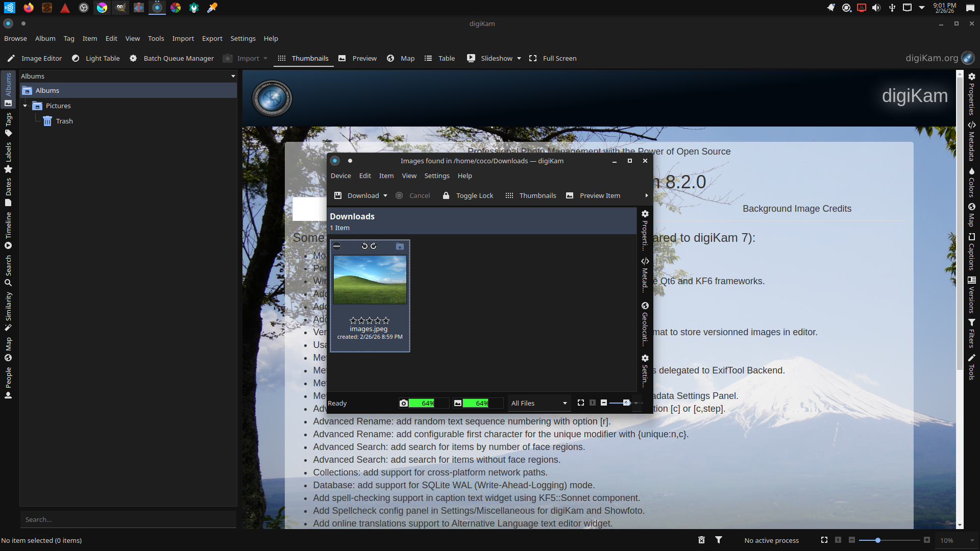Image resolution: width=980 pixels, height=551 pixels.
Task: Switch main view to Thumbnails mode
Action: (x=304, y=58)
